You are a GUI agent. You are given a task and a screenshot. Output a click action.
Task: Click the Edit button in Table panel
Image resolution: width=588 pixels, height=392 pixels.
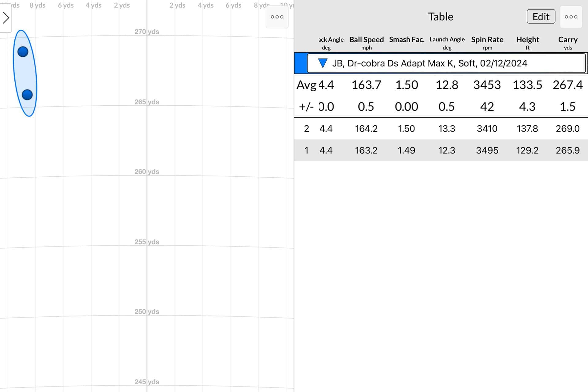541,17
